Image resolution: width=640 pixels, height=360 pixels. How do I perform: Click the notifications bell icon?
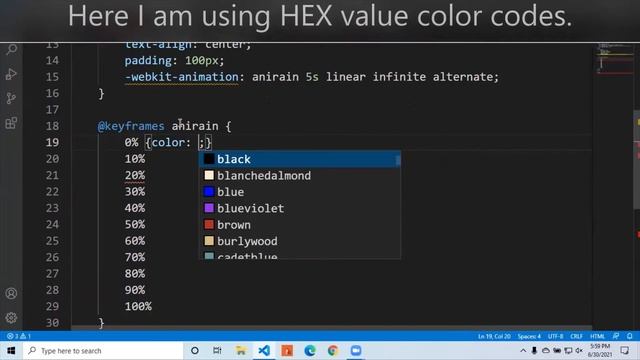coord(630,336)
